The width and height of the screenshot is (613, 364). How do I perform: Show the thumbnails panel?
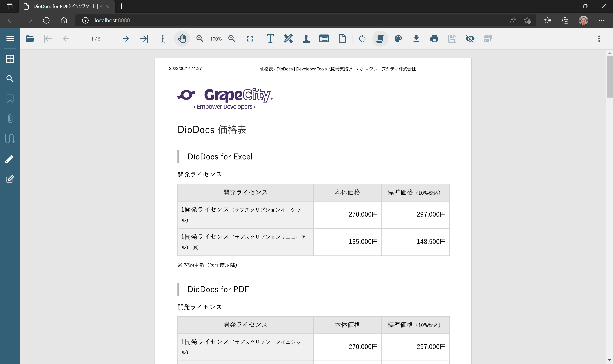click(x=10, y=59)
